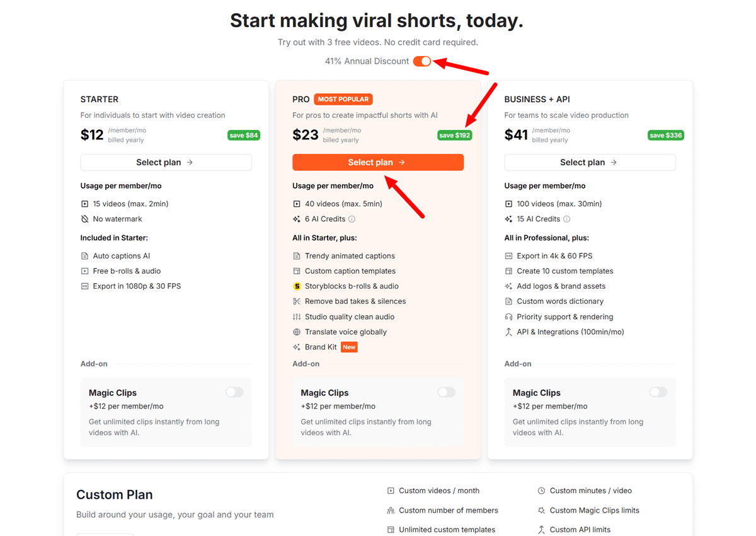
Task: Click the globe icon for Translate voice globally
Action: 297,332
